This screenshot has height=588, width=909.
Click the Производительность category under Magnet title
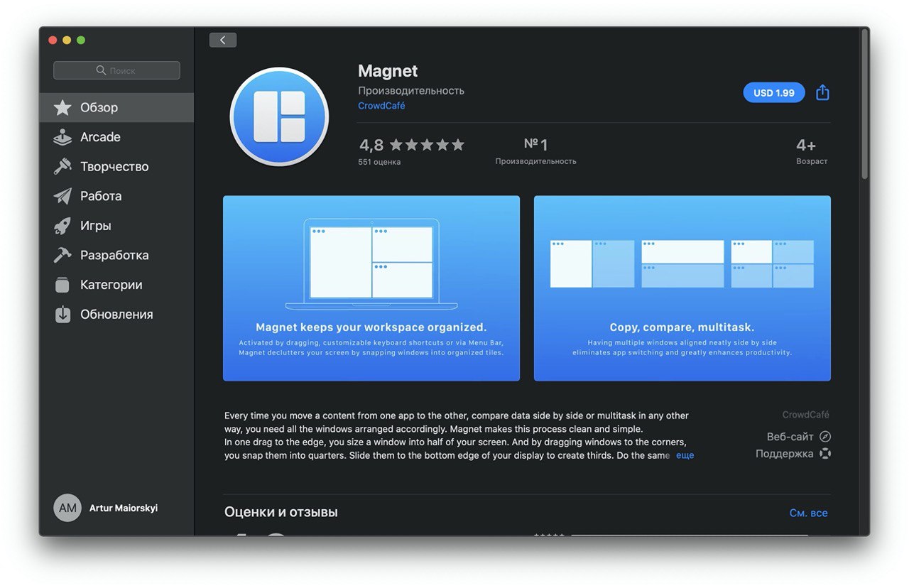[411, 91]
